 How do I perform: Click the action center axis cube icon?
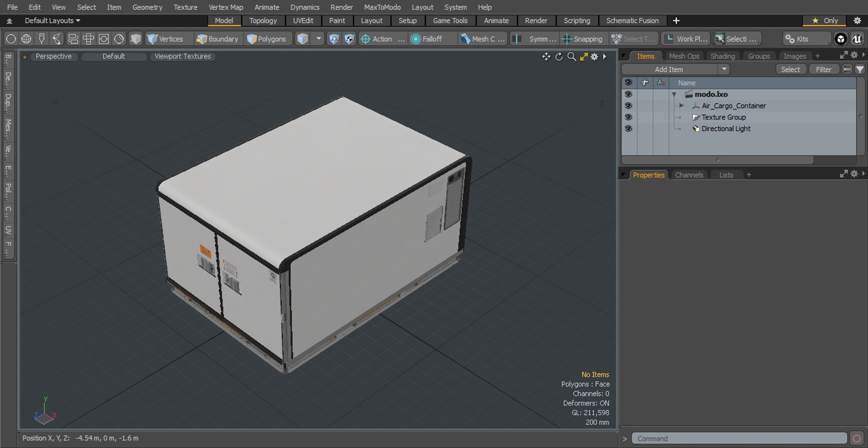tap(334, 39)
